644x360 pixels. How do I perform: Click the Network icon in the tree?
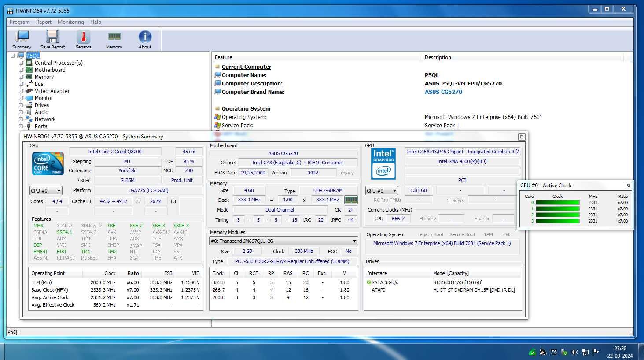coord(29,119)
